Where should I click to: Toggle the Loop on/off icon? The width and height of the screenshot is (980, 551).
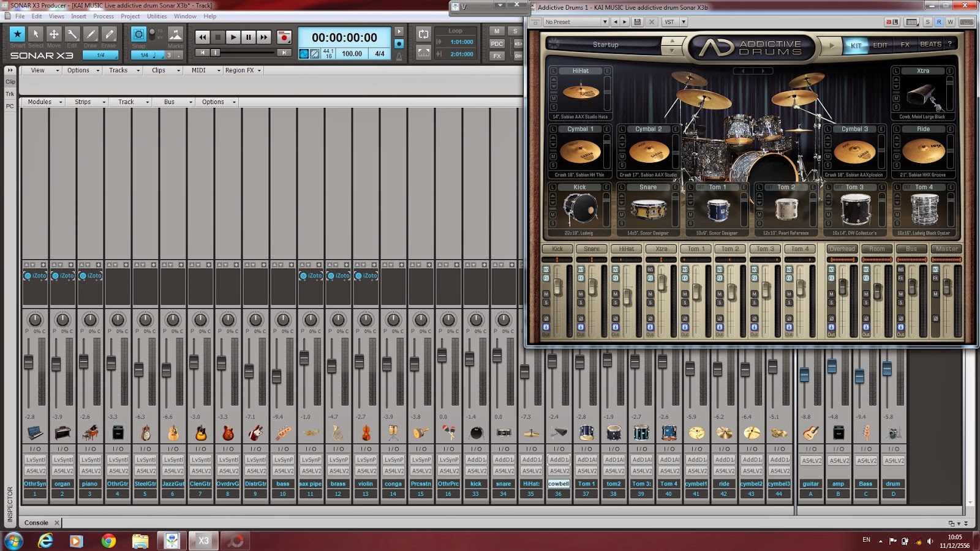click(x=423, y=34)
